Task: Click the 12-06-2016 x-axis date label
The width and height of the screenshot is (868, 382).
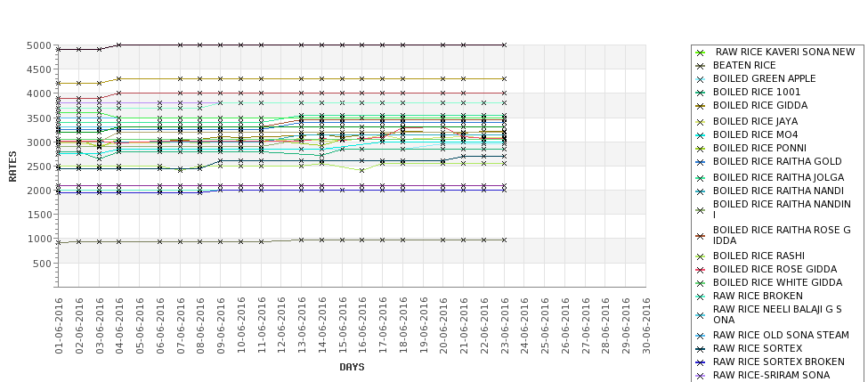Action: coord(281,326)
